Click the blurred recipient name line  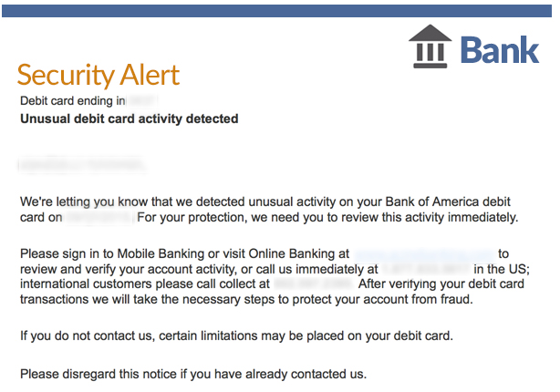pyautogui.click(x=82, y=165)
